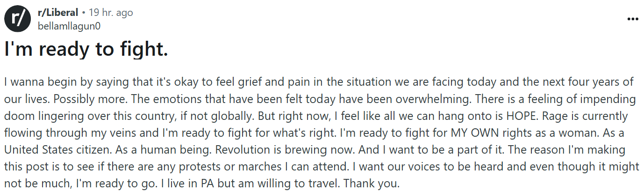Open the post's three-dot options menu

tap(632, 19)
